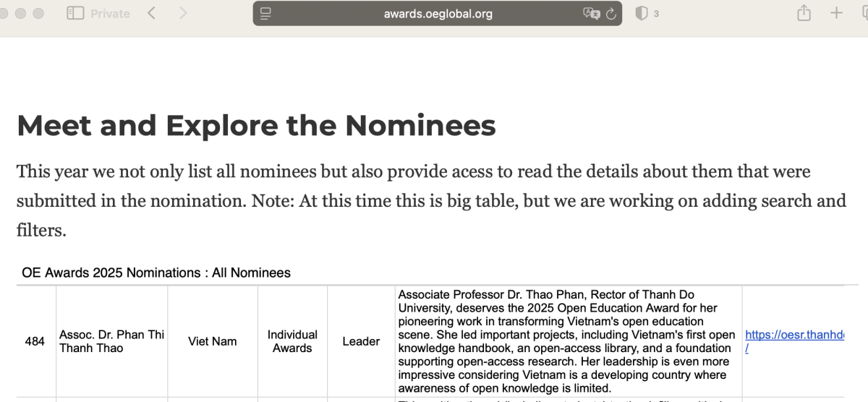Click the Individual Awards category cell
The height and width of the screenshot is (402, 868).
[292, 341]
